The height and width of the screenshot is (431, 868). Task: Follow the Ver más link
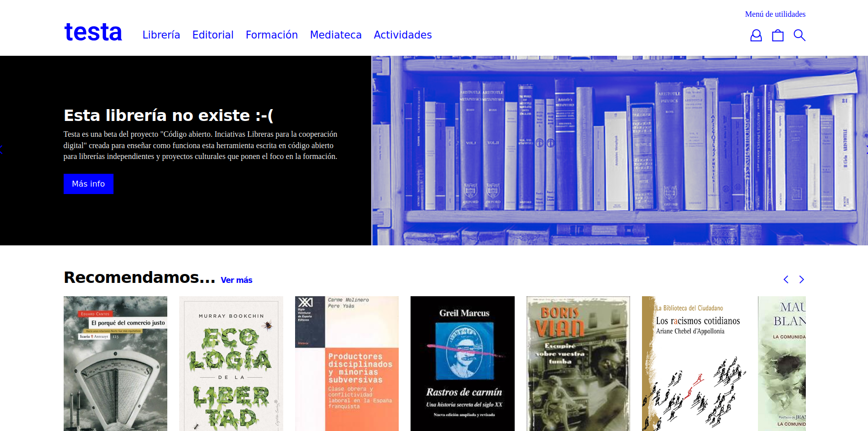coord(236,280)
